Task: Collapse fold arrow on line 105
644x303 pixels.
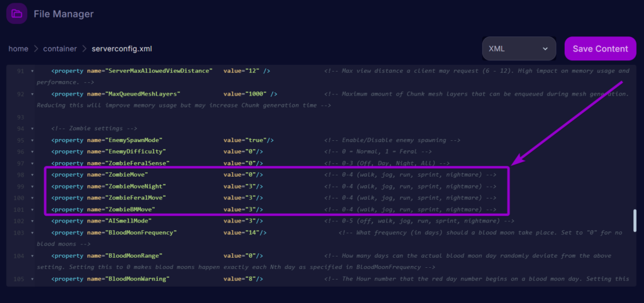Action: (x=32, y=278)
